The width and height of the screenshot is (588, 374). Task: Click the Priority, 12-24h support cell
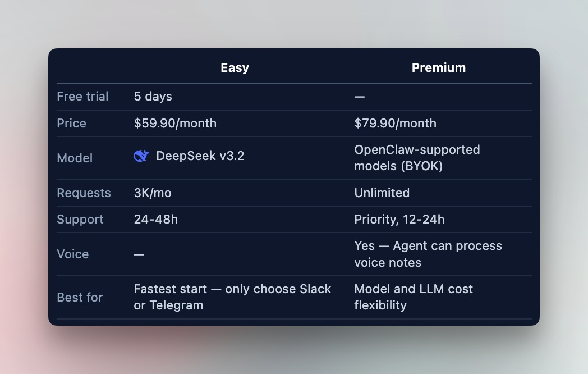[399, 220]
